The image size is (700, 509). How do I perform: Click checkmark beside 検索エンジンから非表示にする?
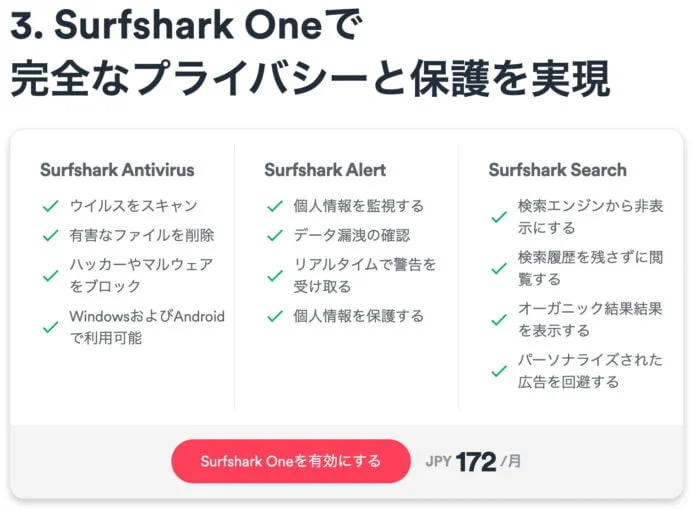coord(498,216)
